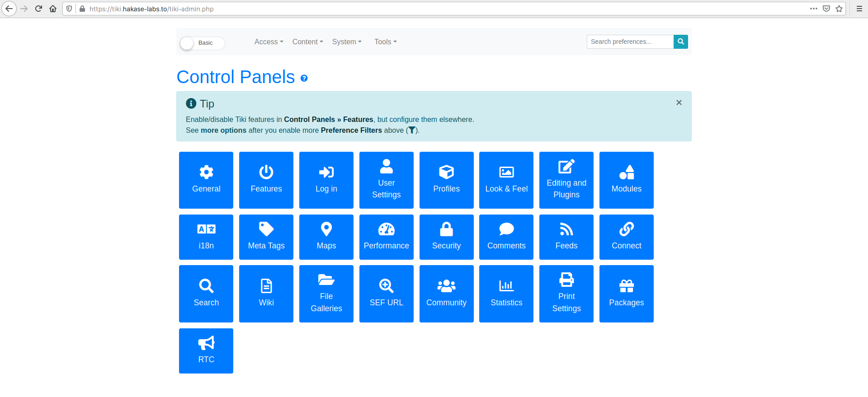
Task: Expand the Content dropdown menu
Action: (x=307, y=42)
